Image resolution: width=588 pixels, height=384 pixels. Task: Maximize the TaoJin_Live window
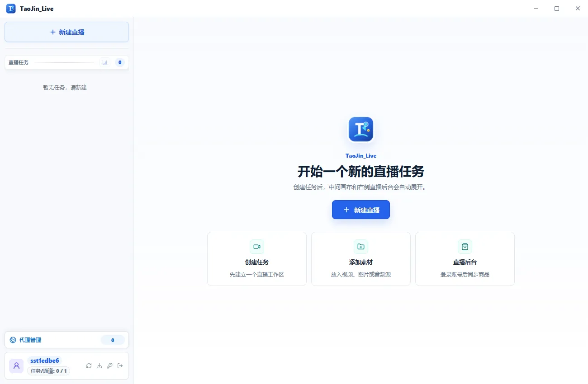coord(557,9)
